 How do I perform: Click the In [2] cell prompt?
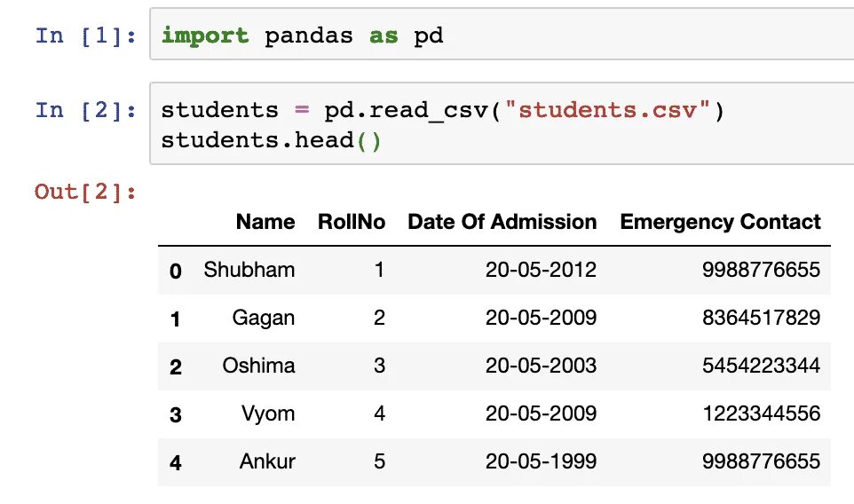[86, 110]
